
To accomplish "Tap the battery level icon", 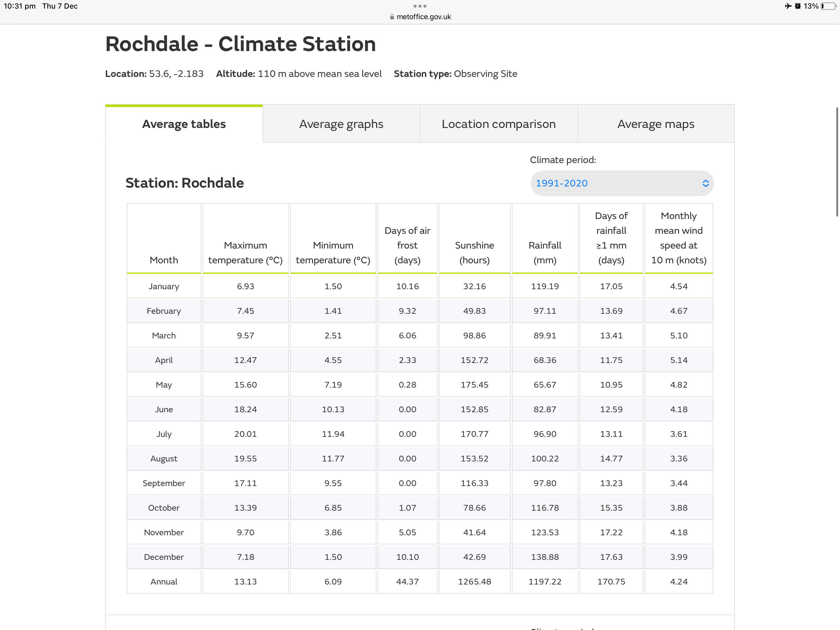I will point(829,6).
